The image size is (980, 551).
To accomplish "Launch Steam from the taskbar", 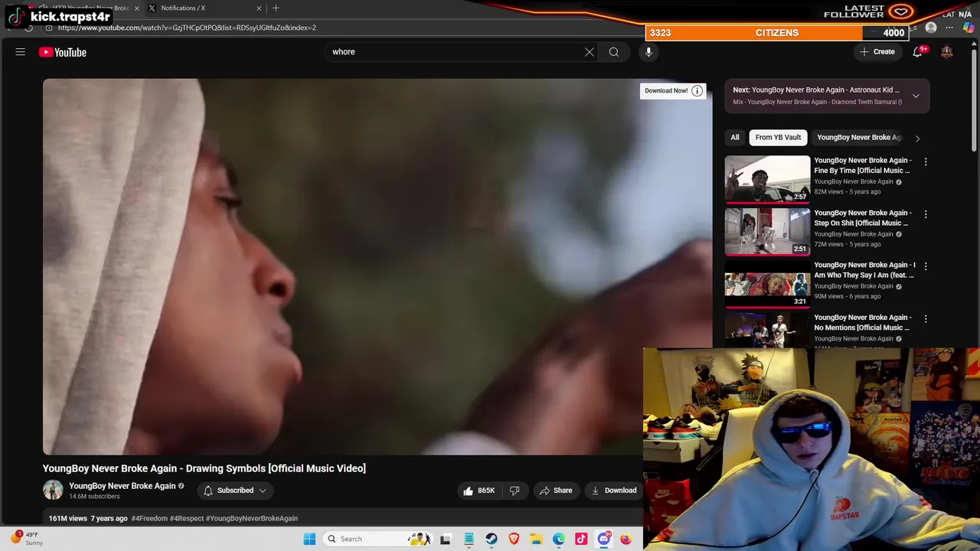I will tap(492, 539).
